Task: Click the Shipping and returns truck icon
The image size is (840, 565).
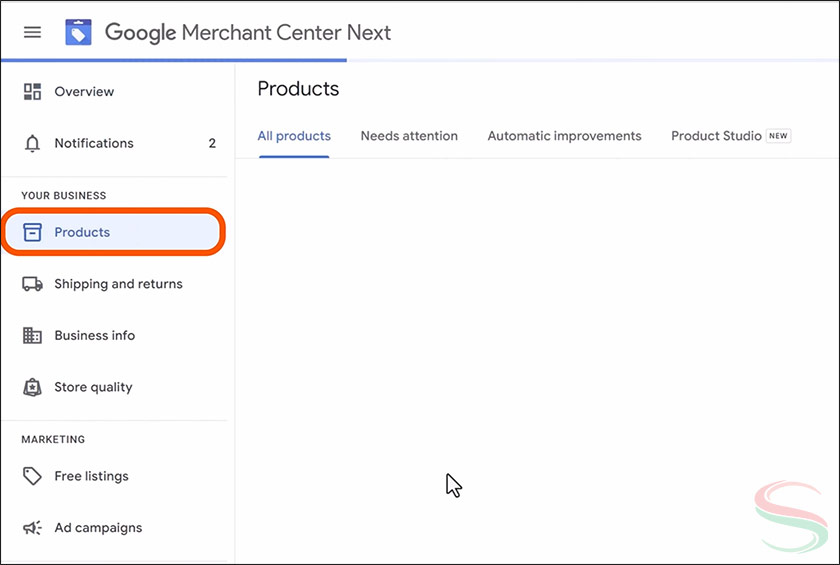Action: click(x=32, y=284)
